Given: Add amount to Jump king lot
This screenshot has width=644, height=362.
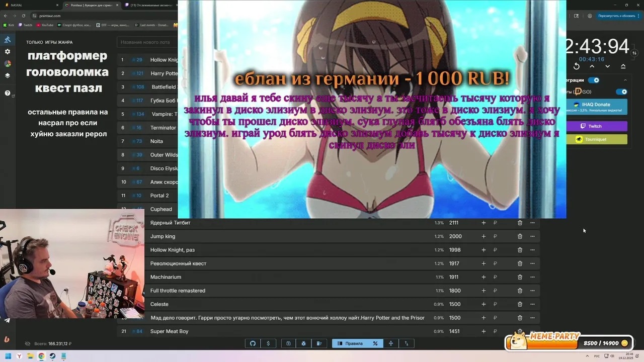Looking at the screenshot, I should [x=484, y=236].
